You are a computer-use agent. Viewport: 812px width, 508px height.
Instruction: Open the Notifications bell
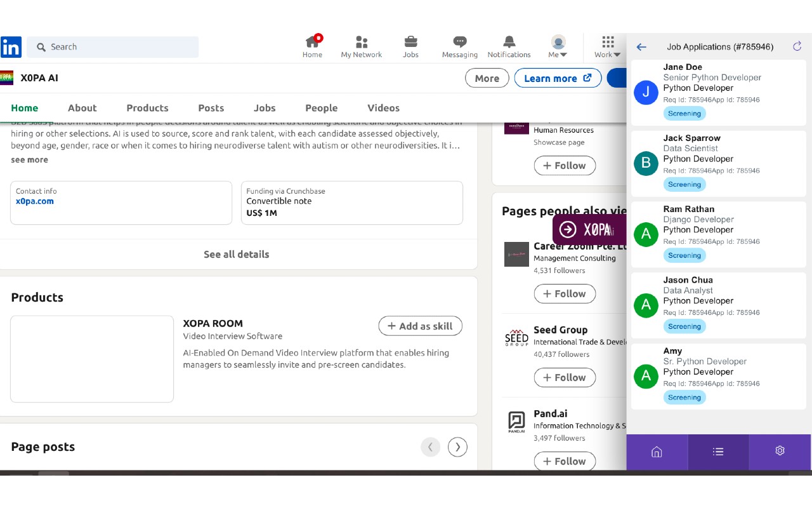(509, 42)
